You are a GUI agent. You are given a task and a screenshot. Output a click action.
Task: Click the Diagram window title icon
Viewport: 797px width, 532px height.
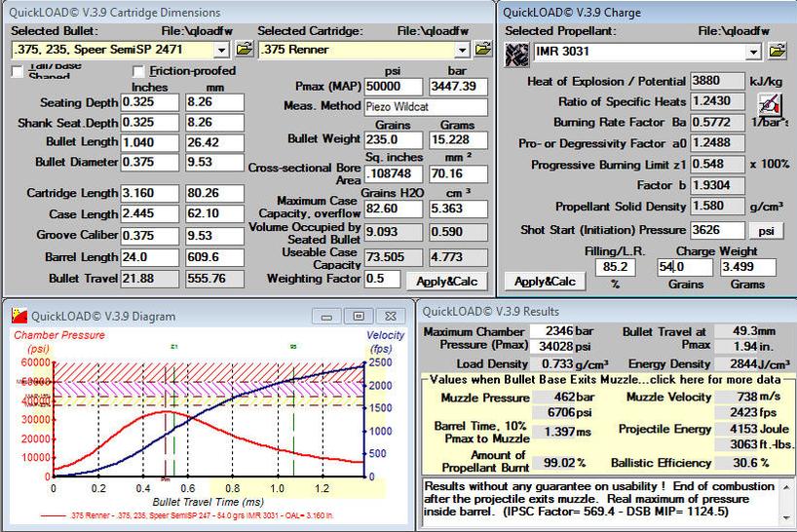(18, 316)
